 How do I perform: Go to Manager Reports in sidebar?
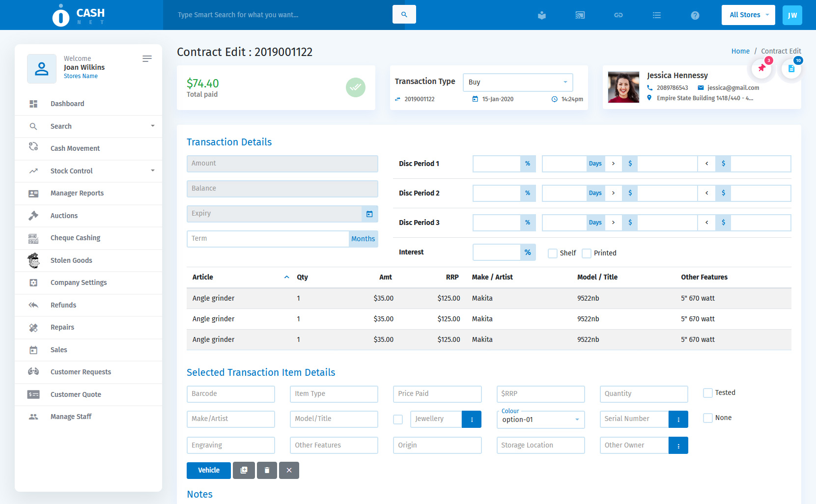[x=77, y=193]
